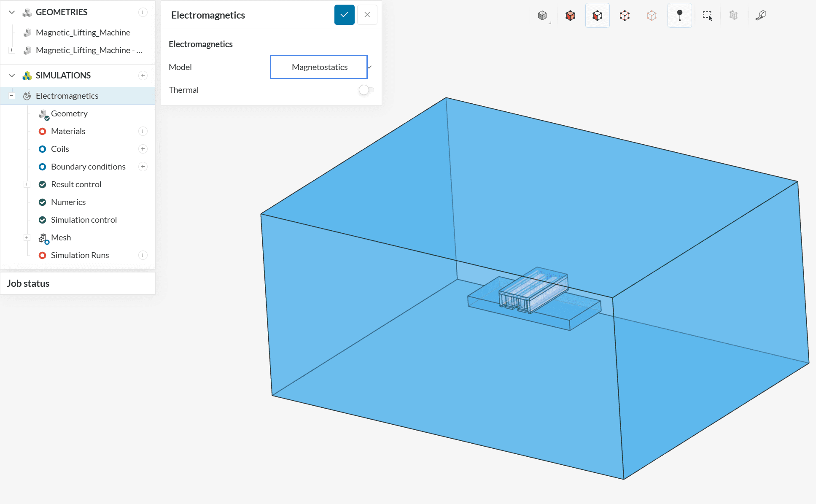Add a new coil with plus button
The image size is (816, 504).
pos(143,149)
